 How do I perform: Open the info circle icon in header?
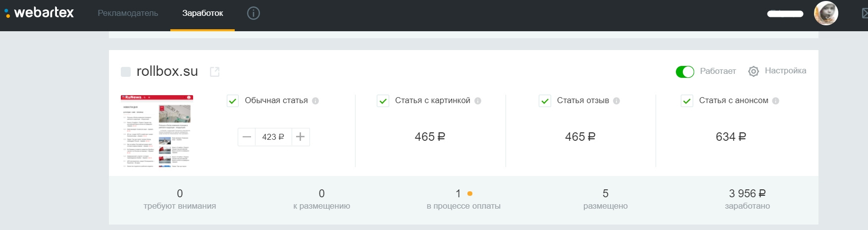point(254,13)
